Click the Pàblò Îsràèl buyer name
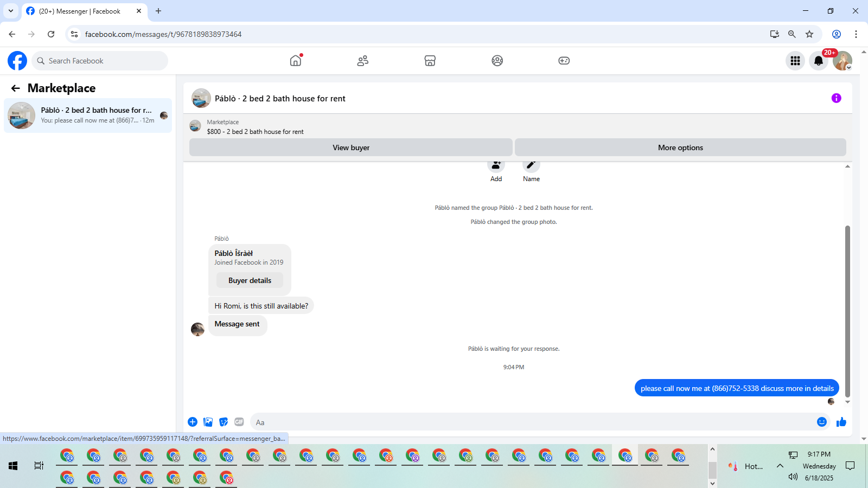The image size is (868, 488). click(x=234, y=253)
